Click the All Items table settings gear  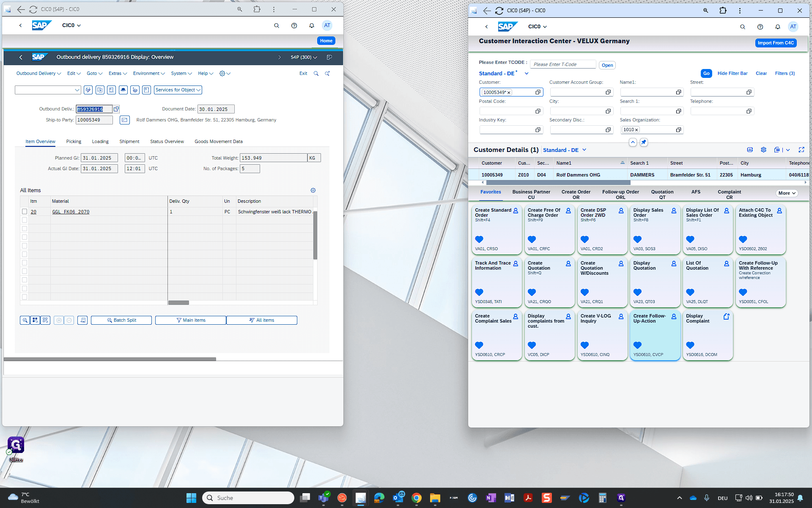[x=313, y=190]
